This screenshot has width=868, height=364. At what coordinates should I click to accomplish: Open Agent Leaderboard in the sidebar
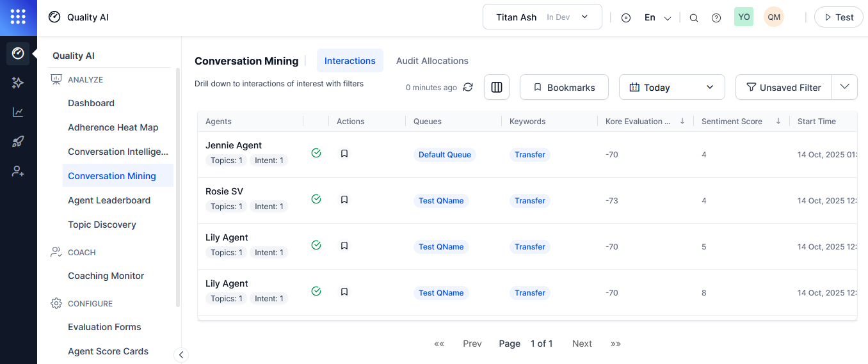point(109,200)
